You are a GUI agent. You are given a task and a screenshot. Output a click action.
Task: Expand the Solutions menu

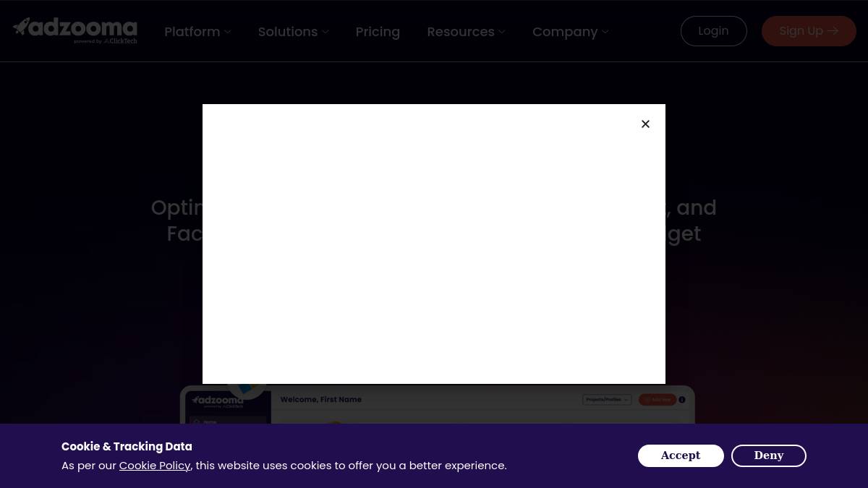coord(293,32)
